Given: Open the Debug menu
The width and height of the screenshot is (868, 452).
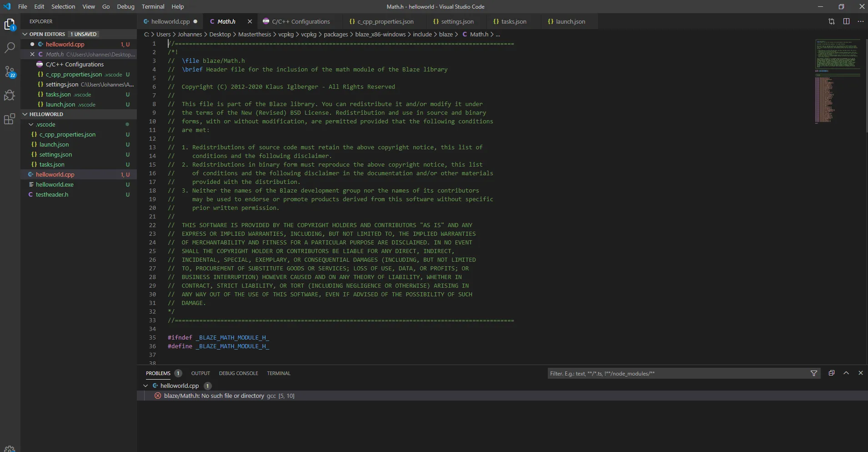Looking at the screenshot, I should point(125,6).
